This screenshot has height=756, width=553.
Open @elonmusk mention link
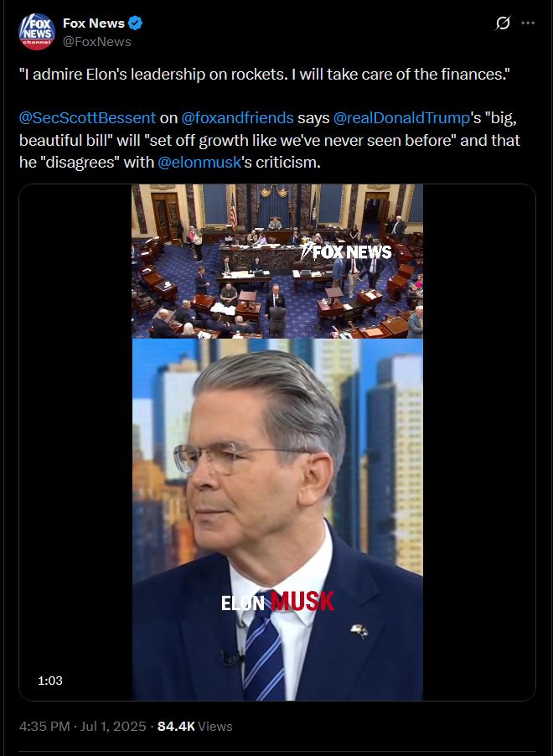coord(199,162)
